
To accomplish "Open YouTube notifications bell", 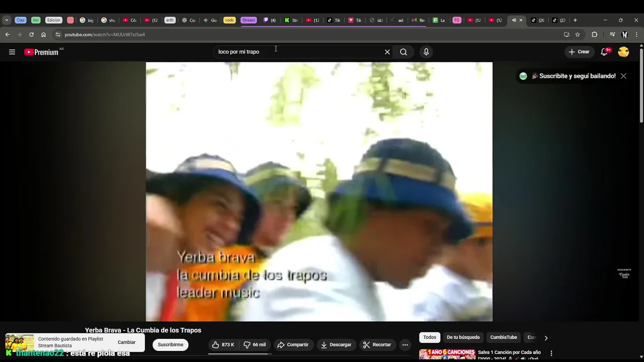I will click(605, 52).
